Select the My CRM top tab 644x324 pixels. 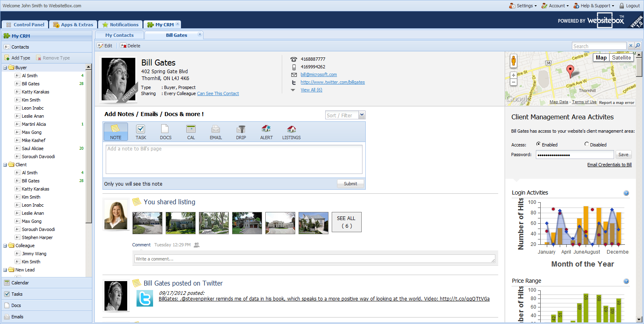[161, 25]
